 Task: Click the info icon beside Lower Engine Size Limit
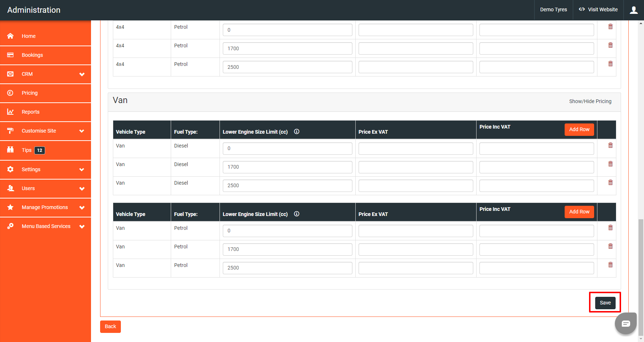click(x=296, y=131)
